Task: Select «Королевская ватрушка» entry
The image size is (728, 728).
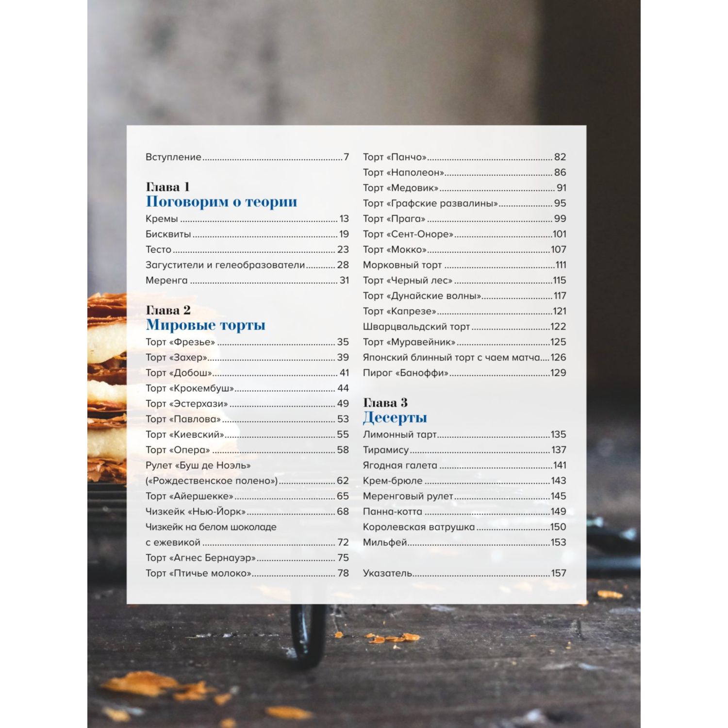Action: pyautogui.click(x=464, y=527)
